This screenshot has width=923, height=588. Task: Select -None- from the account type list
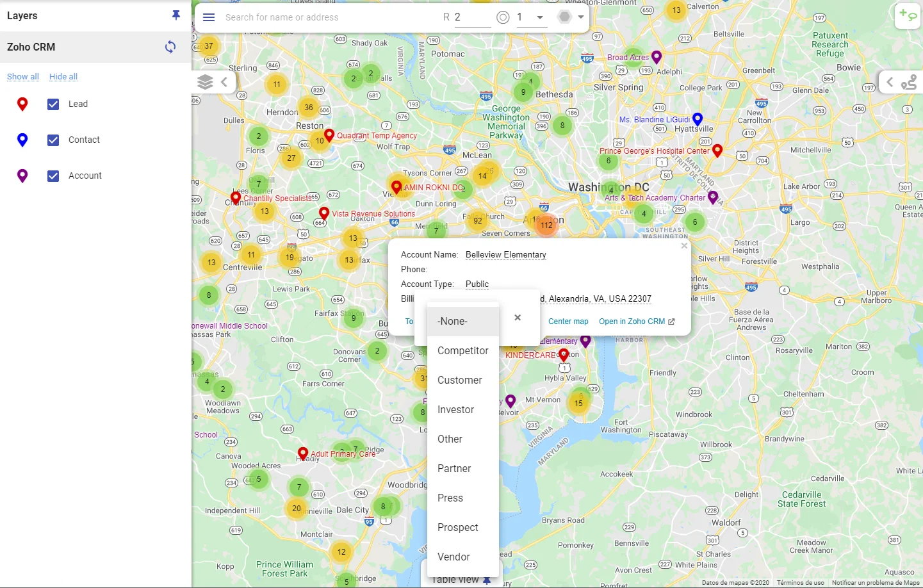click(463, 322)
